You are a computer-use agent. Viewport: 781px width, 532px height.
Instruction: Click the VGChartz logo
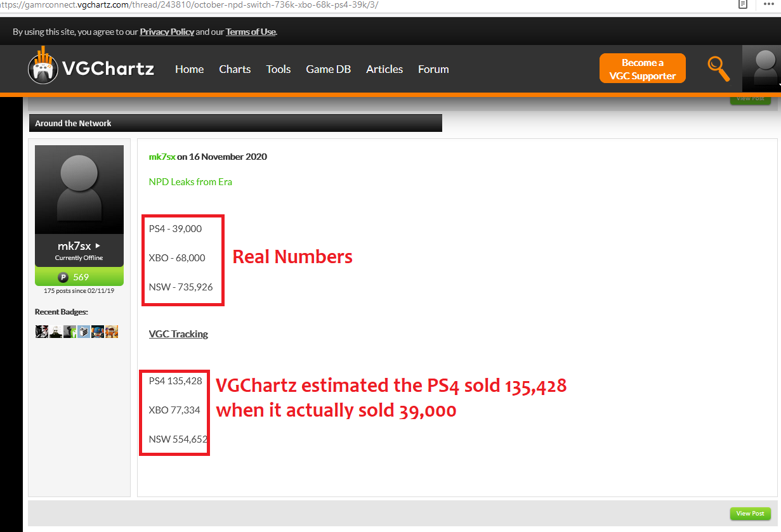pos(91,67)
